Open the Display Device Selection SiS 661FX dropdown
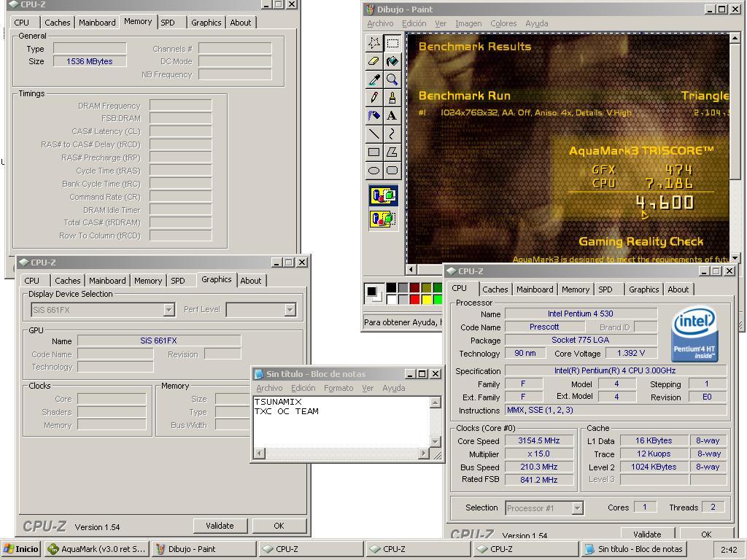Screen dimensions: 747x560 (169, 310)
